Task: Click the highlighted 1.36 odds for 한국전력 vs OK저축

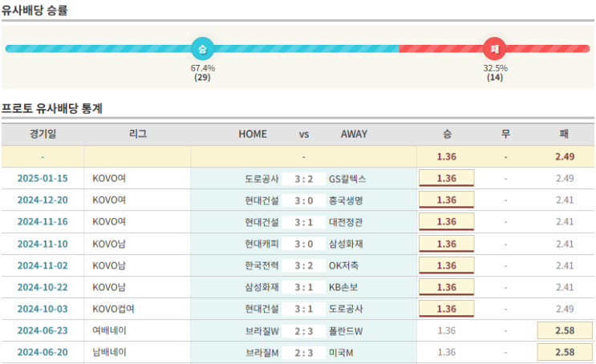Action: pos(446,265)
